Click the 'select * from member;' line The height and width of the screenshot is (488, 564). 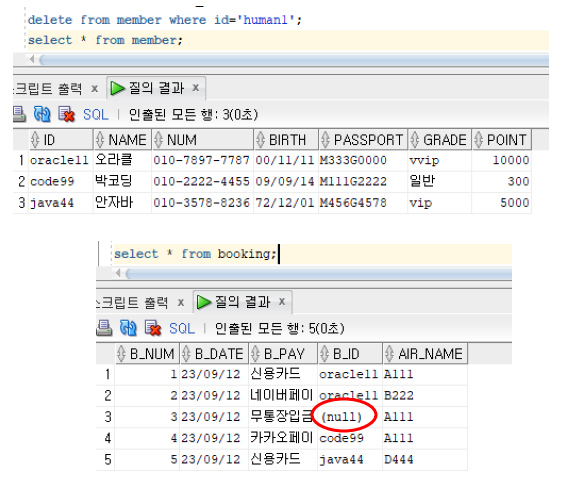coord(105,40)
